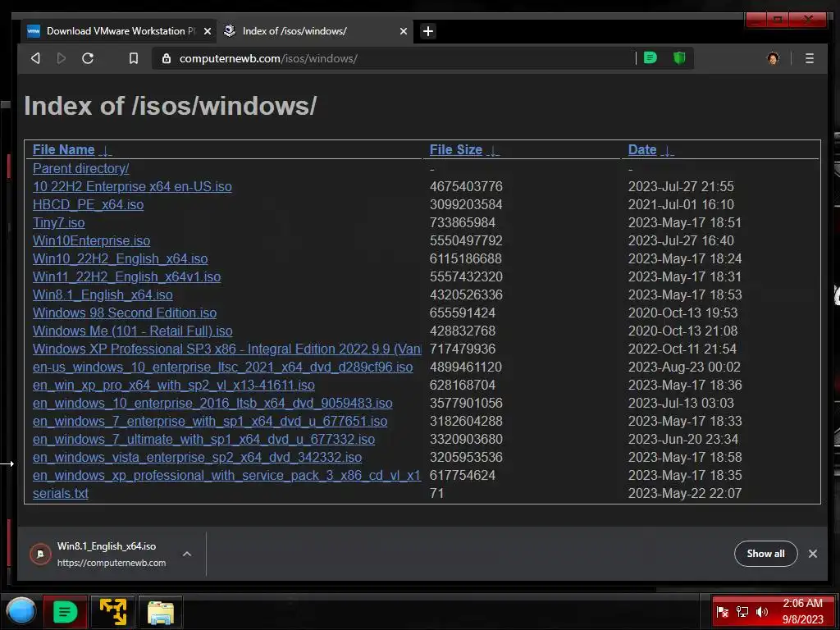Download HBCD_PE_x64.iso
The image size is (840, 630).
[89, 204]
